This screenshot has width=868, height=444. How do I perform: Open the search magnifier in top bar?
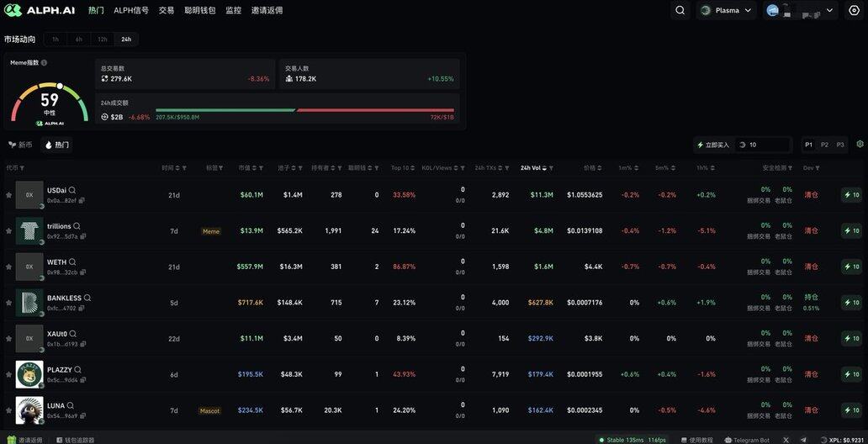tap(680, 10)
